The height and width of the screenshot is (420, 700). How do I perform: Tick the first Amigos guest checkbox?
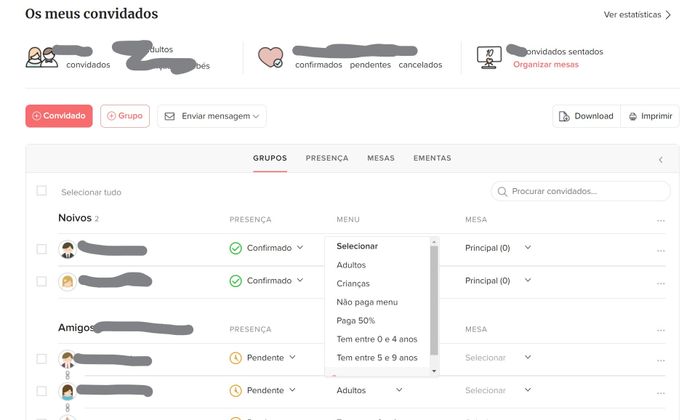[x=42, y=359]
